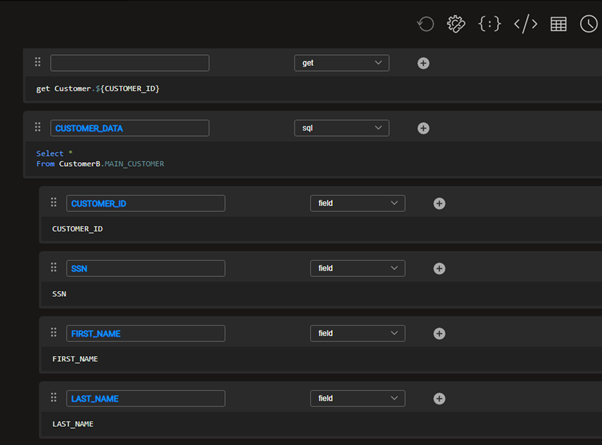Switch to table grid view icon

[x=558, y=24]
